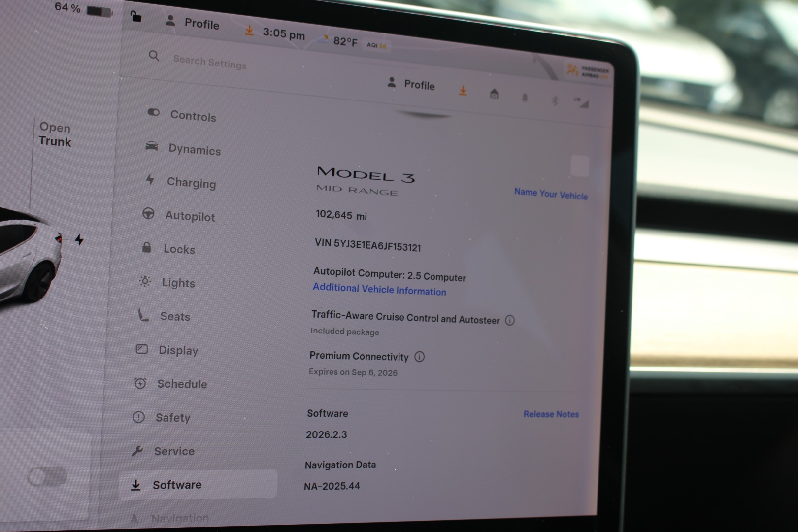
Task: Tap the charging bolt beside the car
Action: [79, 240]
